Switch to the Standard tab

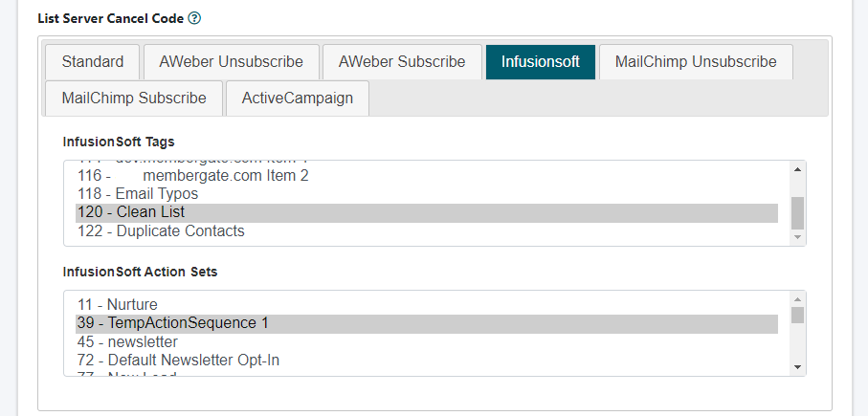click(93, 62)
